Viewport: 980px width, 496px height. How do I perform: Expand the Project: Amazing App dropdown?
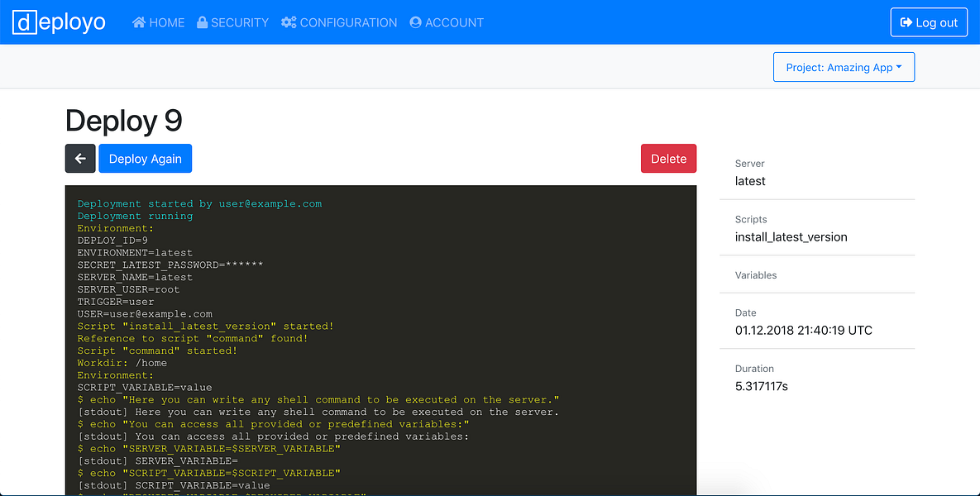[x=844, y=67]
